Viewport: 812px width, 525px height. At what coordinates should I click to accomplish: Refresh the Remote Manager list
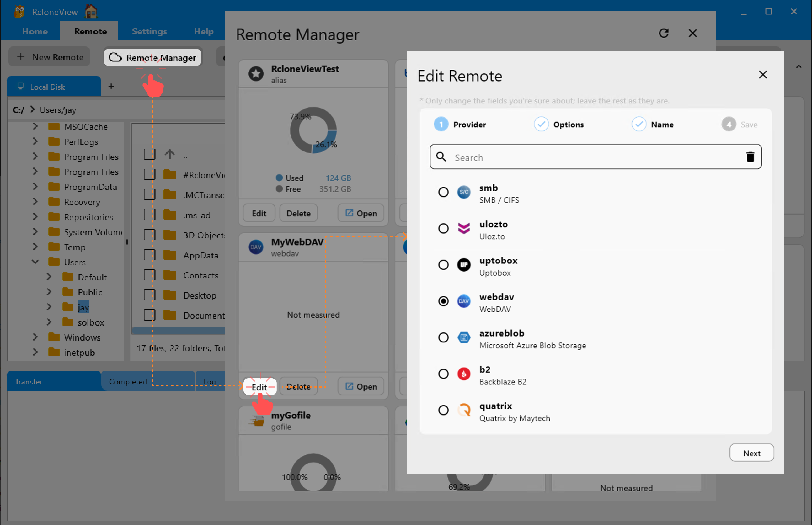tap(664, 33)
